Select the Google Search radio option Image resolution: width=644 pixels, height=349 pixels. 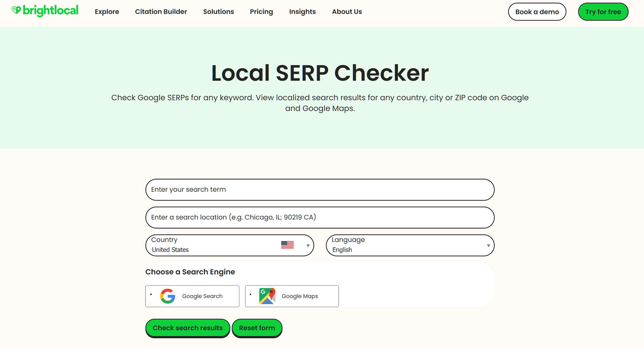pos(151,295)
